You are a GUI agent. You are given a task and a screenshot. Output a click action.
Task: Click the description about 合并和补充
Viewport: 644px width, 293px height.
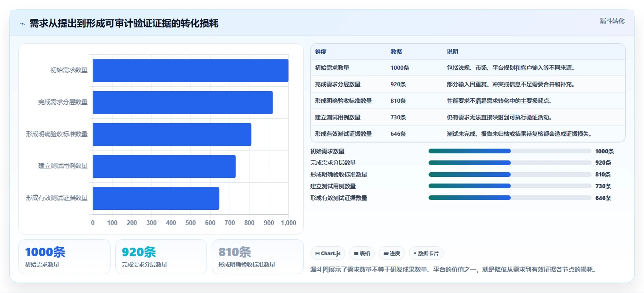[x=511, y=84]
